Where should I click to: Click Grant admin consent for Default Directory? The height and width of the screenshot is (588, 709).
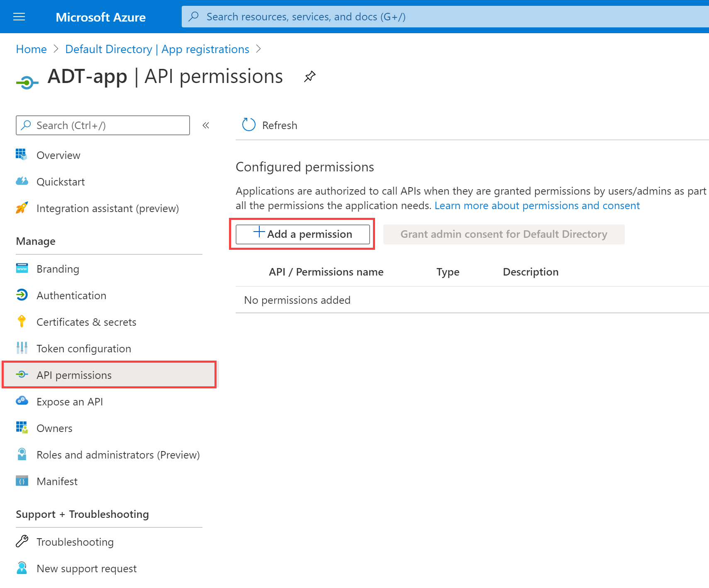[x=504, y=234]
